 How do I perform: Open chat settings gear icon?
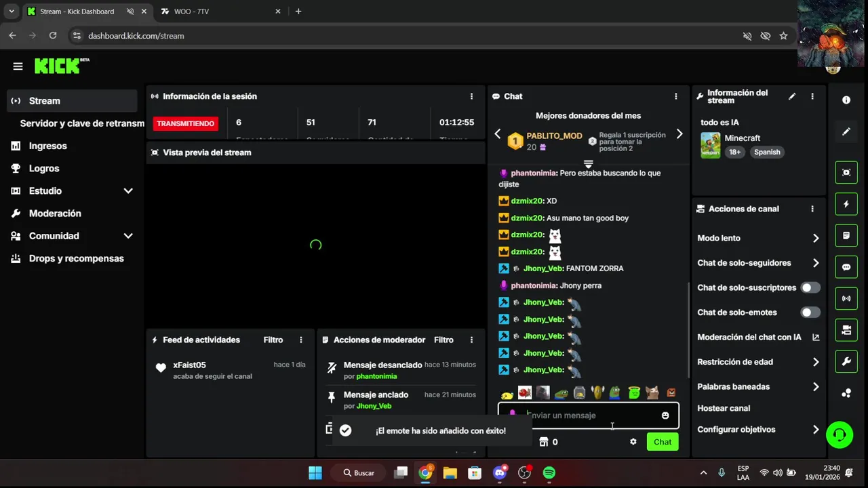pos(633,442)
